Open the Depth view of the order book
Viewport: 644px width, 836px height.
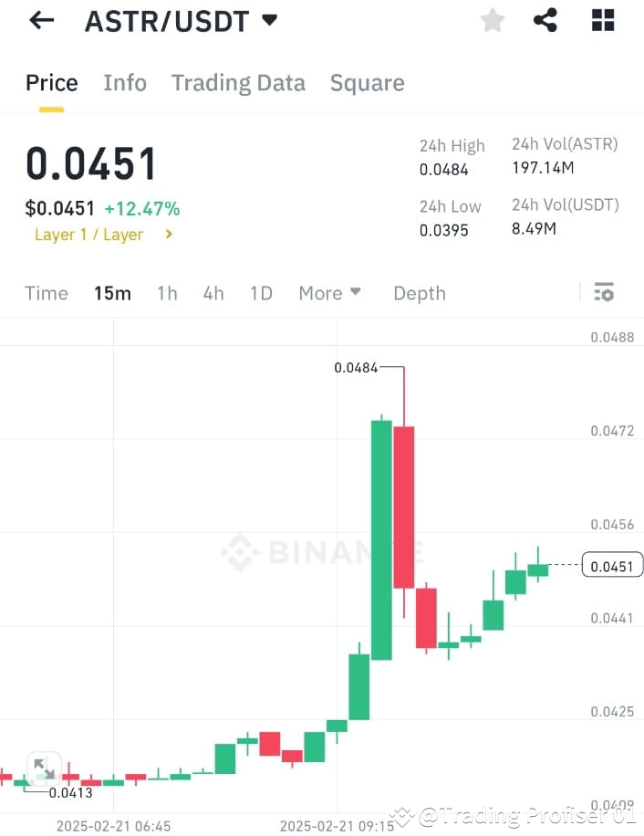[x=419, y=293]
